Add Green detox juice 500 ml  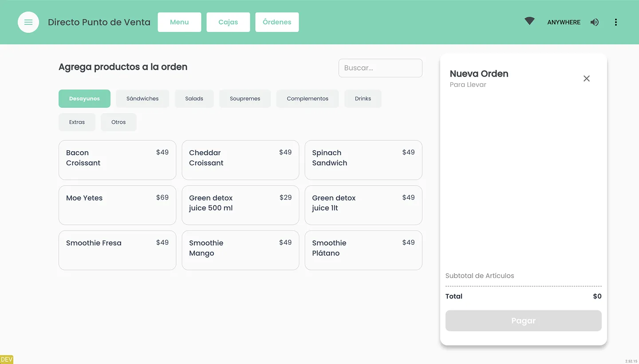pos(241,205)
